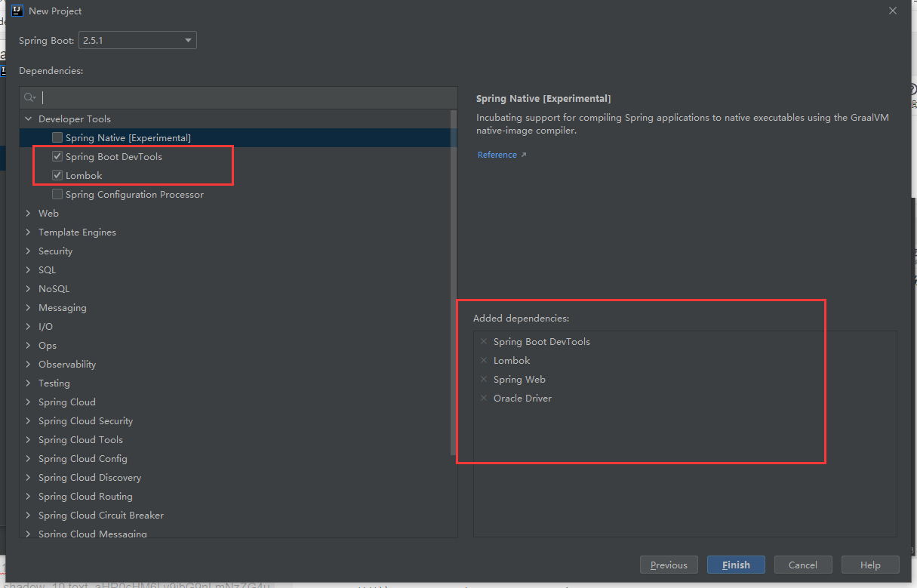Screen dimensions: 917x588
Task: Click the dependency tree vertical scrollbar
Action: pyautogui.click(x=454, y=282)
